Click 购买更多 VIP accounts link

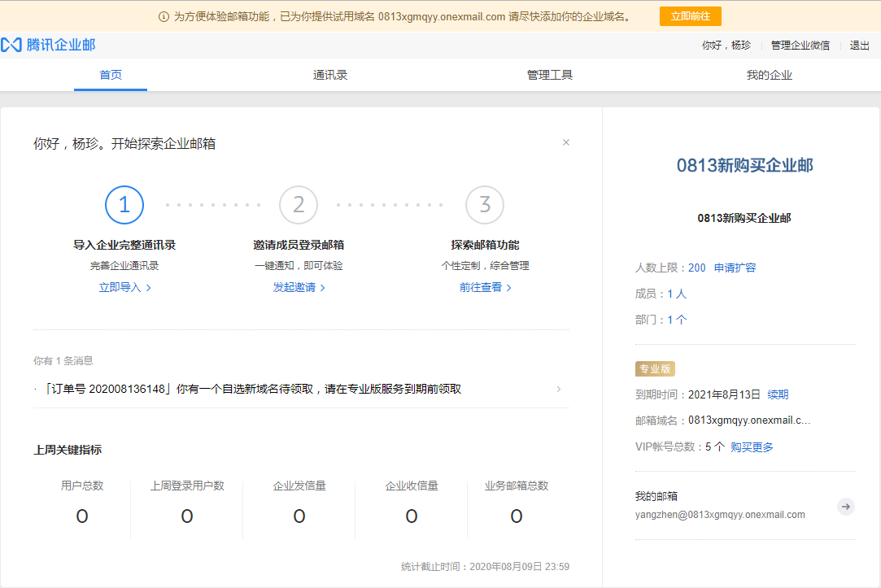click(752, 446)
